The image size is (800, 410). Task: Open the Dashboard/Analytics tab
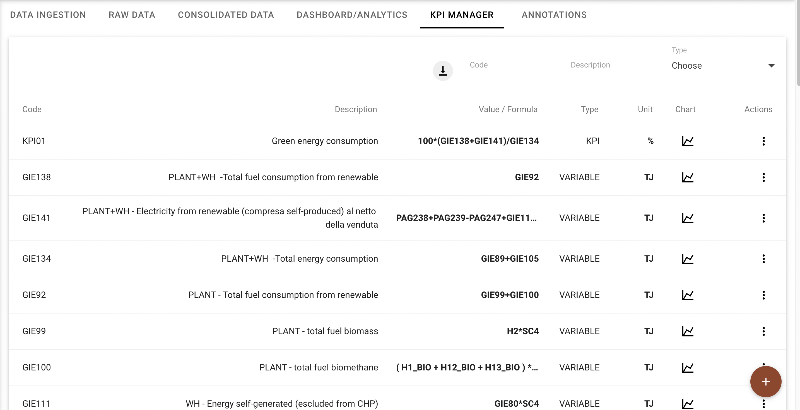(x=351, y=15)
